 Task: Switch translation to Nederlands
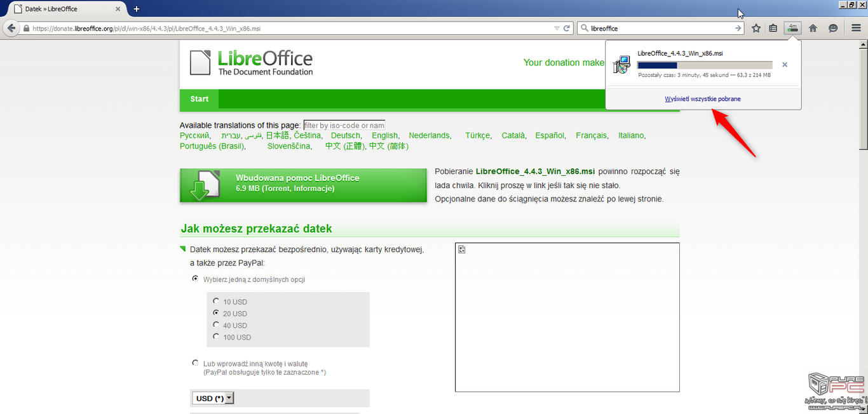(x=430, y=135)
